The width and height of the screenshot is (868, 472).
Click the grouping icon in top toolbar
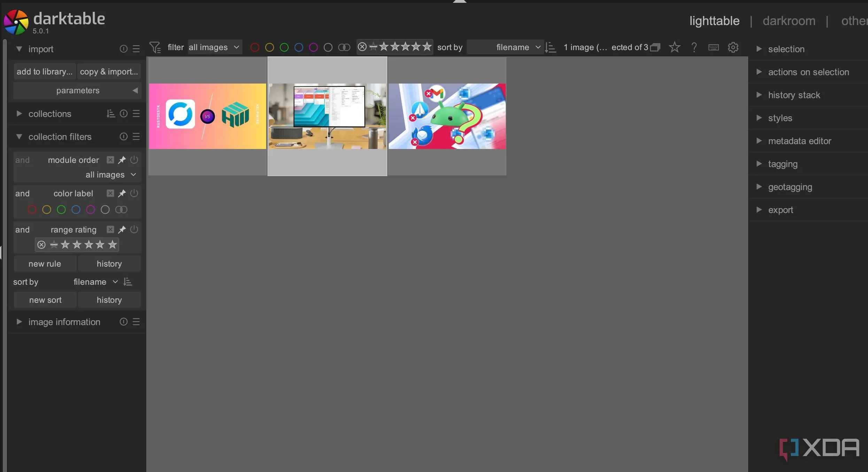[655, 47]
